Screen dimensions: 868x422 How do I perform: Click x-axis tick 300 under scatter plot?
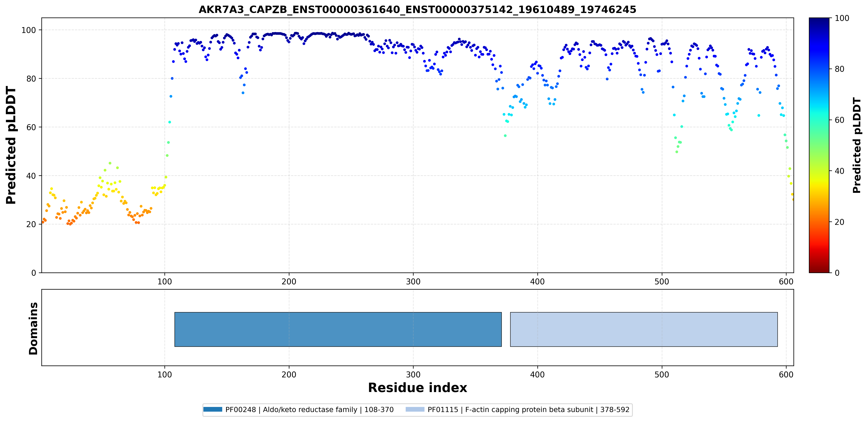click(x=413, y=281)
